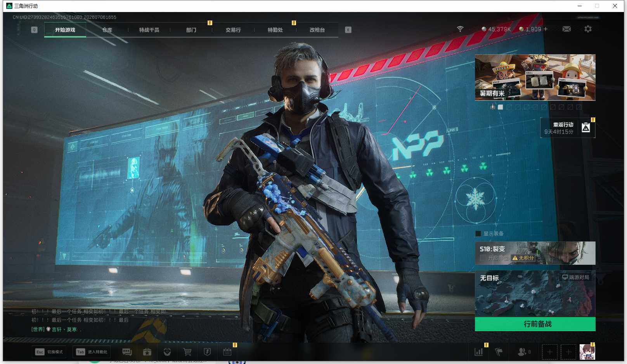This screenshot has width=627, height=364.
Task: Click the 重返行动 countdown button
Action: point(568,128)
